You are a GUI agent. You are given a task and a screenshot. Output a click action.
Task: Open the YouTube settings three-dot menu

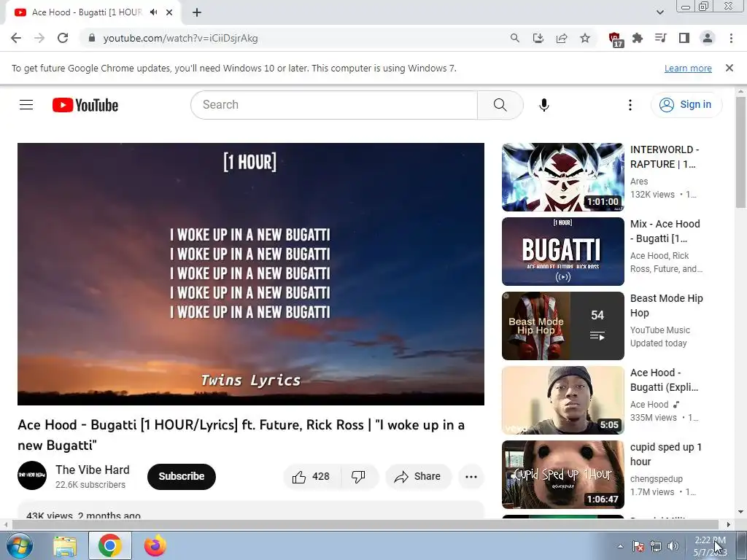click(630, 105)
